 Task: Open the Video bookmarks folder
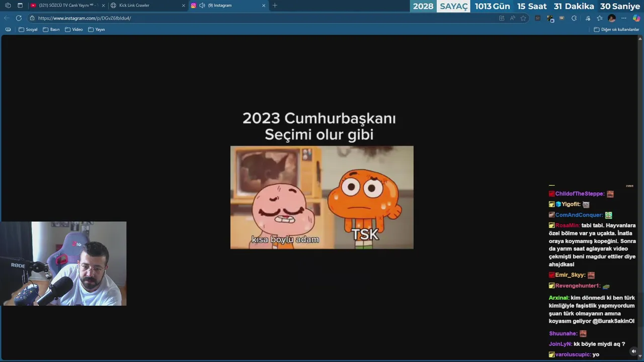point(74,30)
